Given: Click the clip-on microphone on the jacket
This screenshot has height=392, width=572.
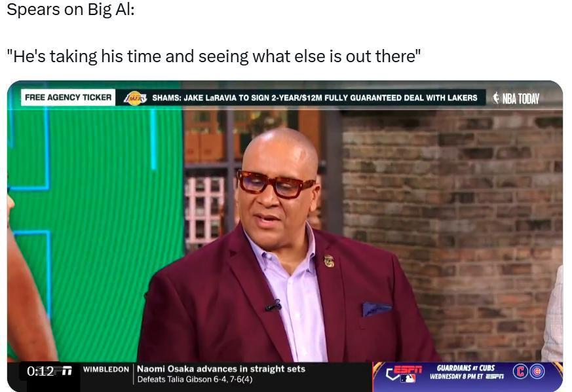Looking at the screenshot, I should (274, 306).
